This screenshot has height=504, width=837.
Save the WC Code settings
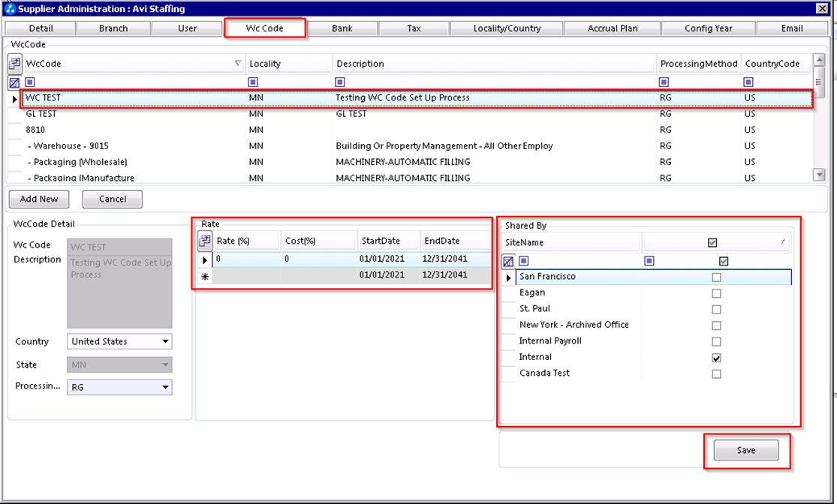(746, 450)
